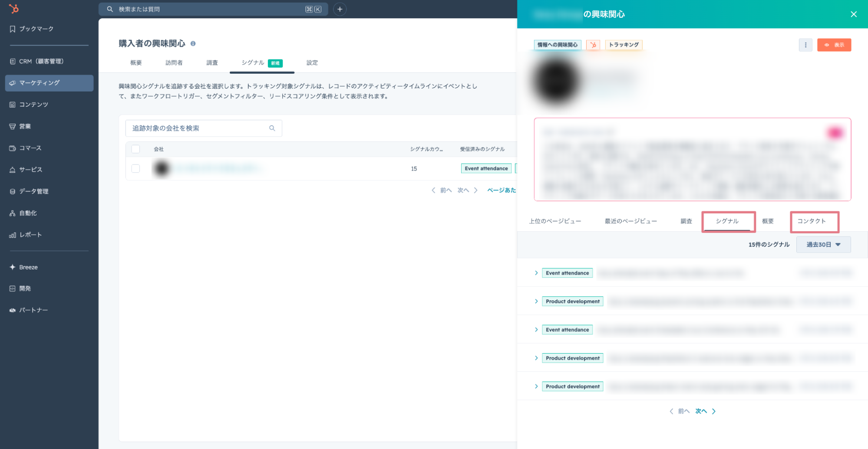Select the シグナル tab on main page
The height and width of the screenshot is (449, 868).
click(262, 63)
